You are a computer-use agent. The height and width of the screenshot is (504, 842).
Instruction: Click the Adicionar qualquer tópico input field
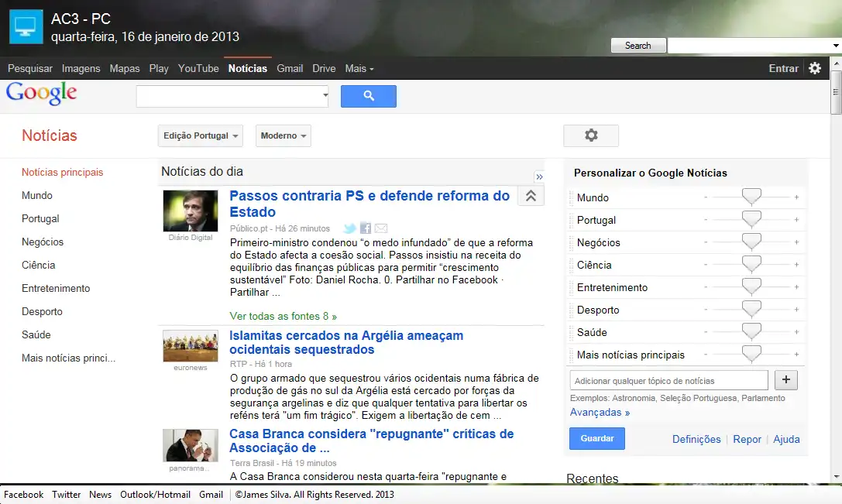tap(668, 381)
